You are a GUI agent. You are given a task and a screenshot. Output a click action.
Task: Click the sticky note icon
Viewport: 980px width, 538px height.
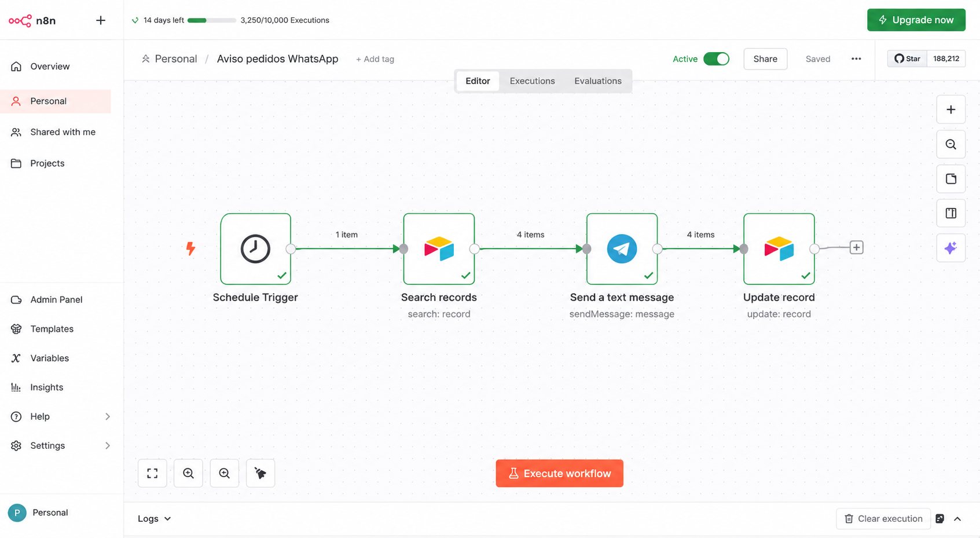[x=950, y=179]
